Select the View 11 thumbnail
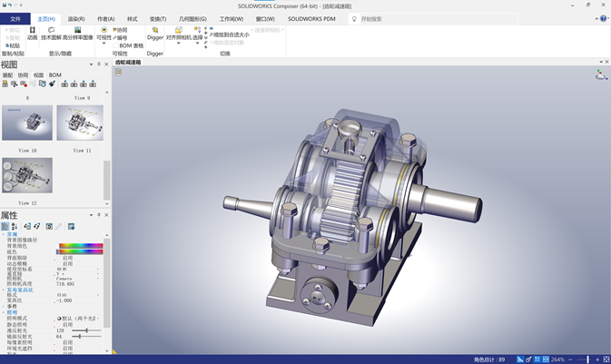Screen dimensions: 611x364 [x=80, y=123]
